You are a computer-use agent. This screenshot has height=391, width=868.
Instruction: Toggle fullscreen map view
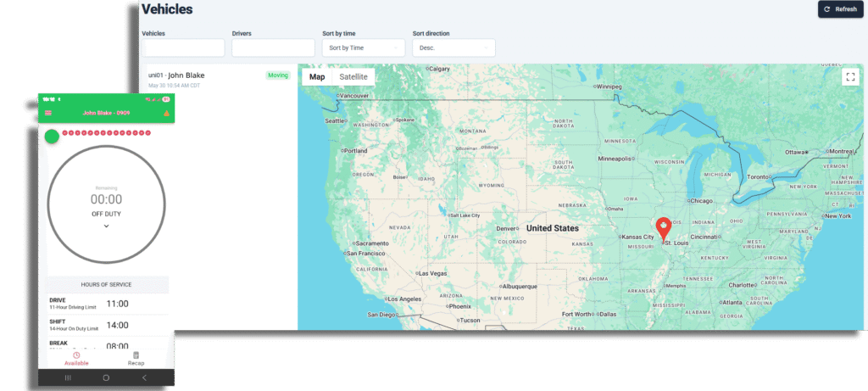click(850, 77)
